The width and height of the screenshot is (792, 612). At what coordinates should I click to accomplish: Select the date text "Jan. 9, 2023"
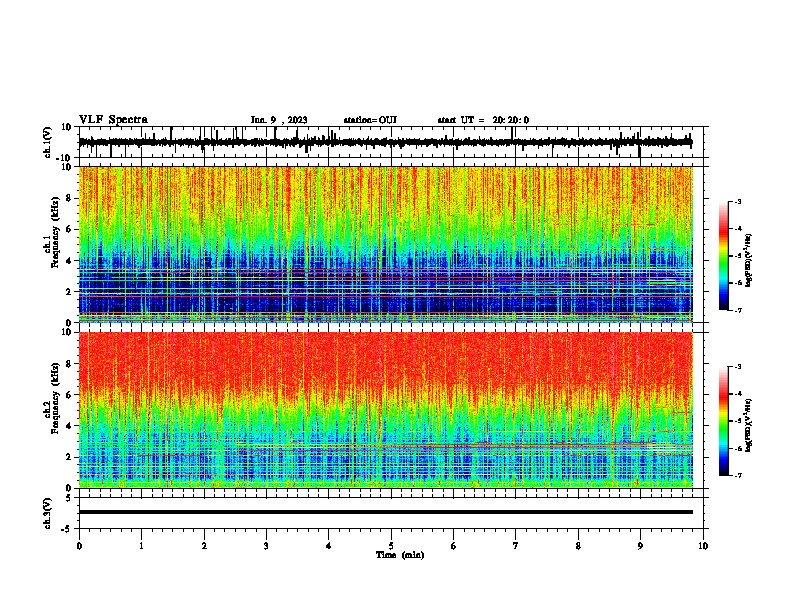279,120
